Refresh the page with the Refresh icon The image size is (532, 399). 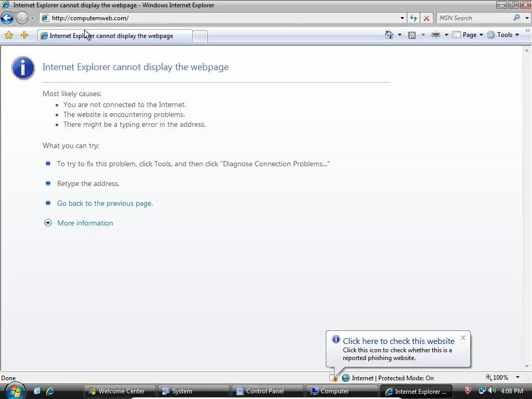point(413,18)
